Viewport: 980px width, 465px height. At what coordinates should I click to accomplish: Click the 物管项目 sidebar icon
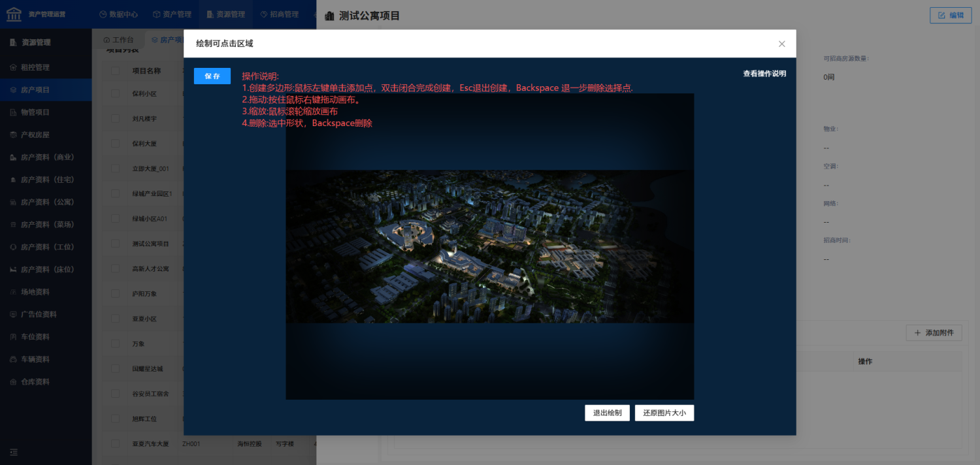(13, 112)
